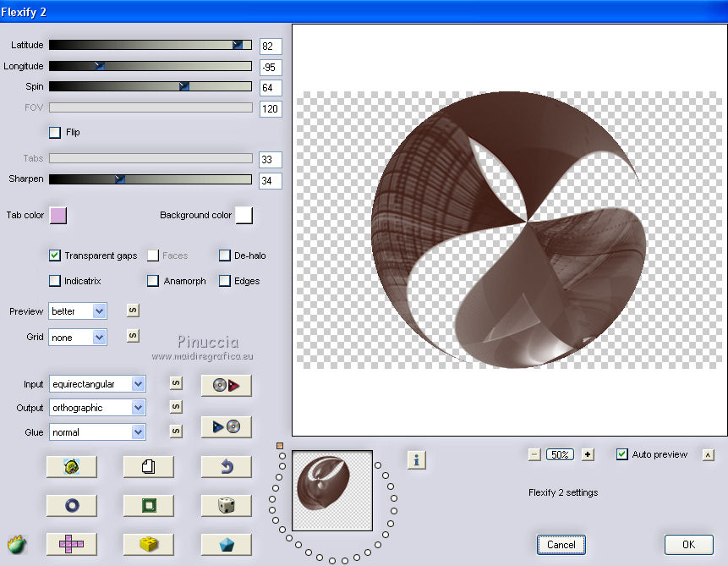Image resolution: width=728 pixels, height=566 pixels.
Task: Zoom in with the plus button
Action: click(x=588, y=454)
